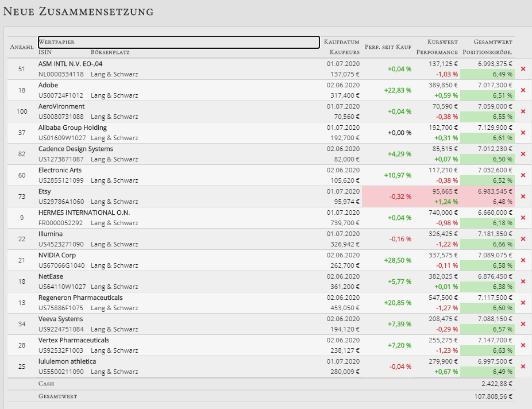Viewport: 532px width, 409px height.
Task: Click Adobe's +22,83 % performance value
Action: (x=398, y=90)
